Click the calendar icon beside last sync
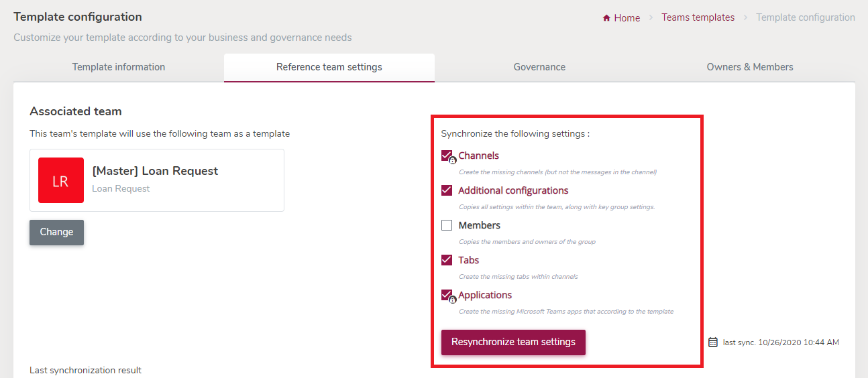The image size is (868, 378). tap(713, 342)
